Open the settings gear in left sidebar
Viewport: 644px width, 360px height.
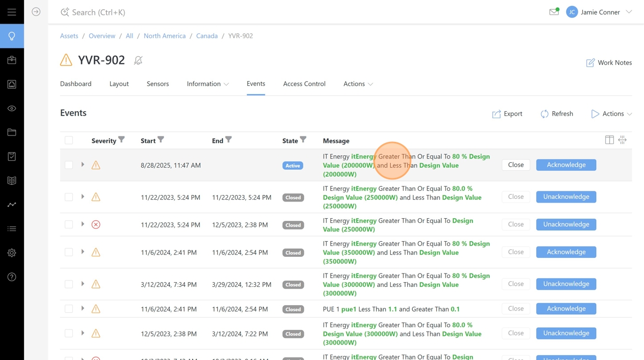click(x=12, y=253)
